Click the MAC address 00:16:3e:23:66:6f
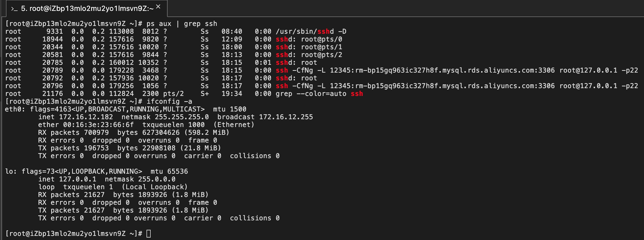Image resolution: width=644 pixels, height=240 pixels. coord(98,125)
